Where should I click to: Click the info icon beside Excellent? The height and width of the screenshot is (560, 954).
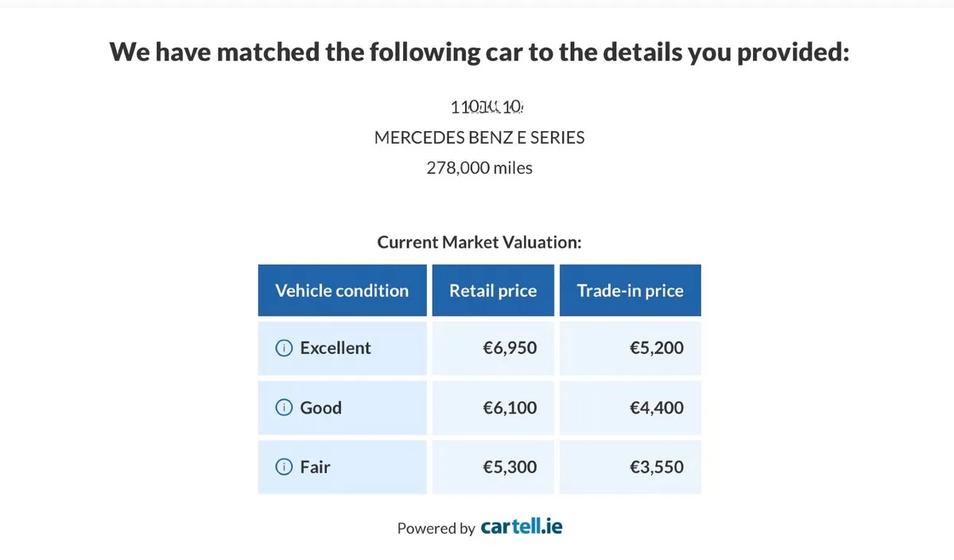click(x=284, y=348)
